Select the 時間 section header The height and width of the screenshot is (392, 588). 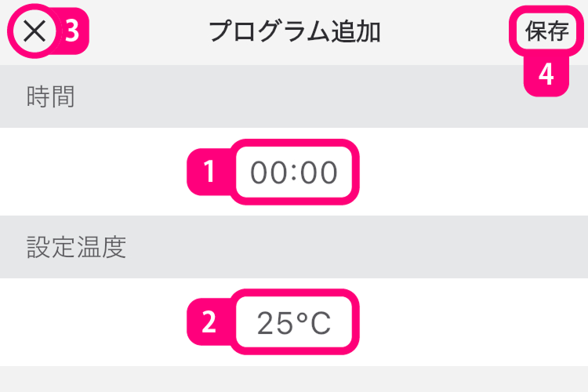(50, 97)
